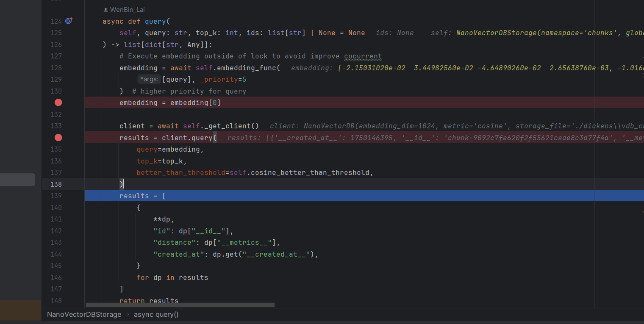
Task: Remove the breakpoint on the embedding[0] line
Action: [x=58, y=102]
